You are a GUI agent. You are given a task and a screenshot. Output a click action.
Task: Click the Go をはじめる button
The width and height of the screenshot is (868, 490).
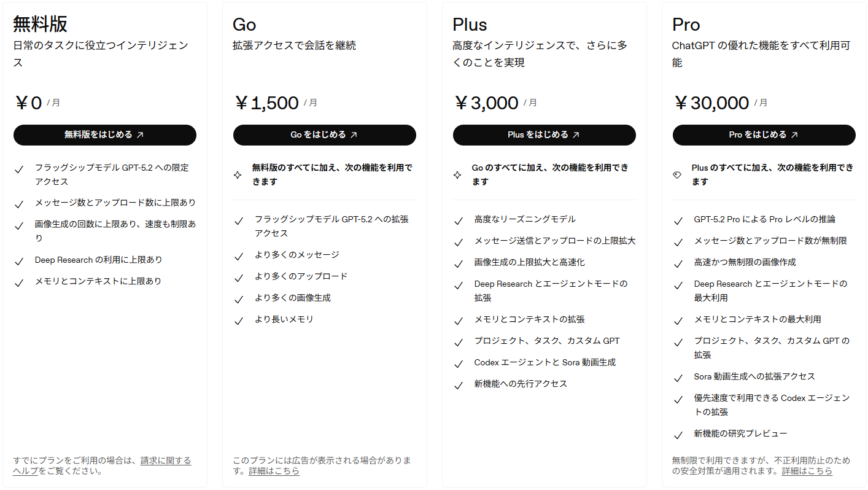tap(324, 135)
